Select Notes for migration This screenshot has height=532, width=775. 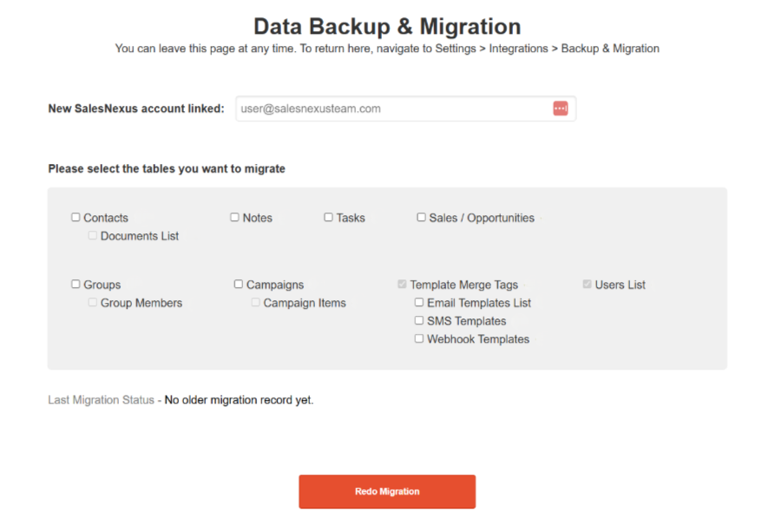(234, 217)
